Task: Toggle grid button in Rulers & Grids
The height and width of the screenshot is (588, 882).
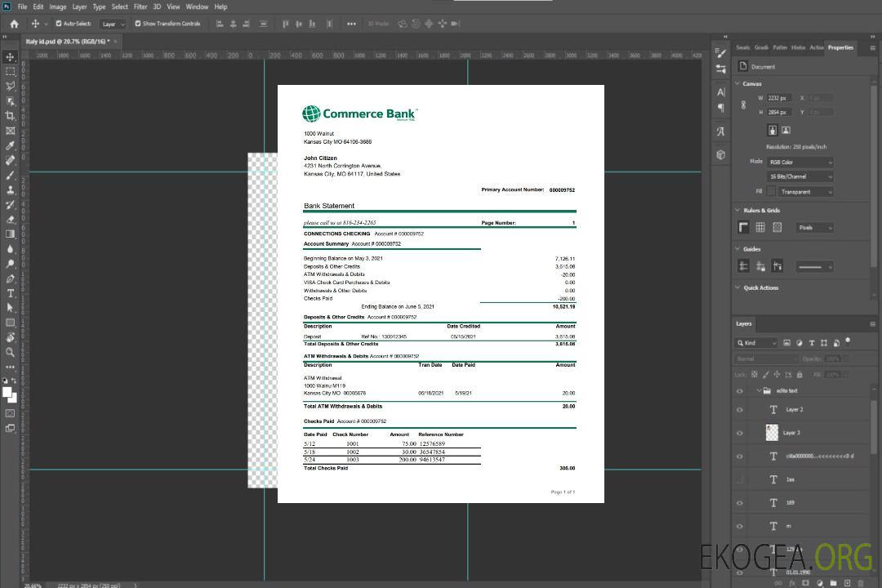Action: point(760,227)
